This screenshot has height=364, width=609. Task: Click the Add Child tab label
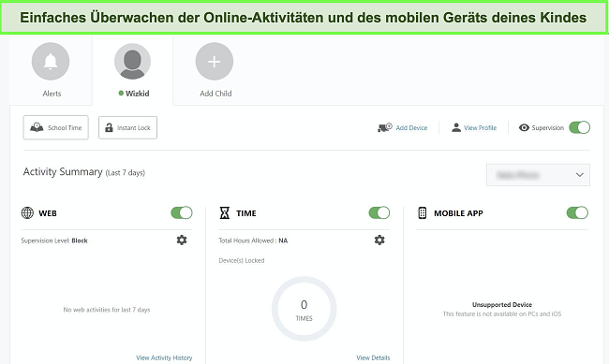215,94
